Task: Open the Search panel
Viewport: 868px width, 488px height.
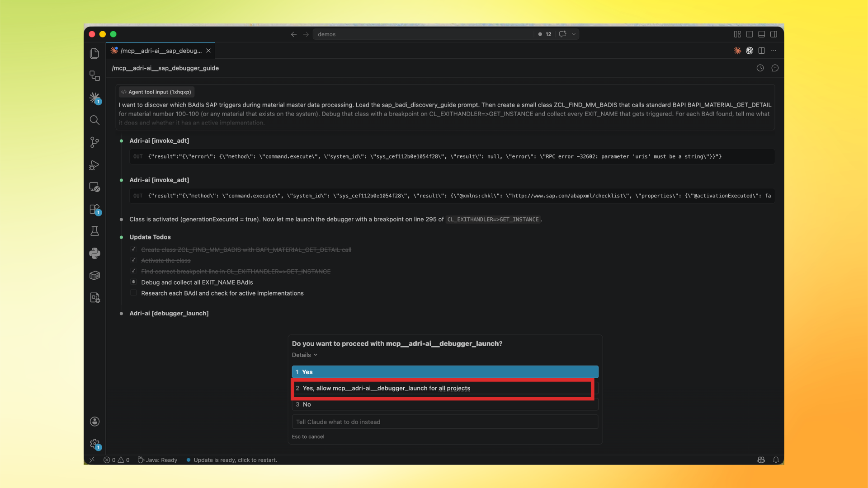Action: pyautogui.click(x=94, y=120)
